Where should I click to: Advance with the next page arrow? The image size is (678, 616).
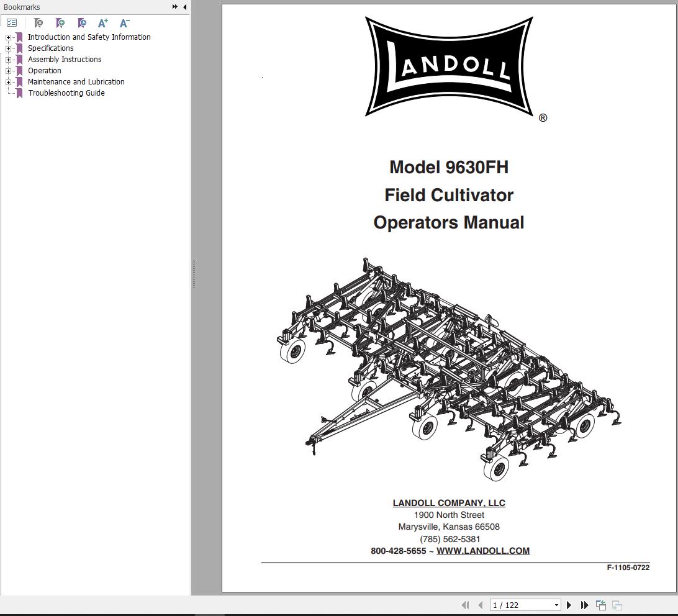[569, 604]
